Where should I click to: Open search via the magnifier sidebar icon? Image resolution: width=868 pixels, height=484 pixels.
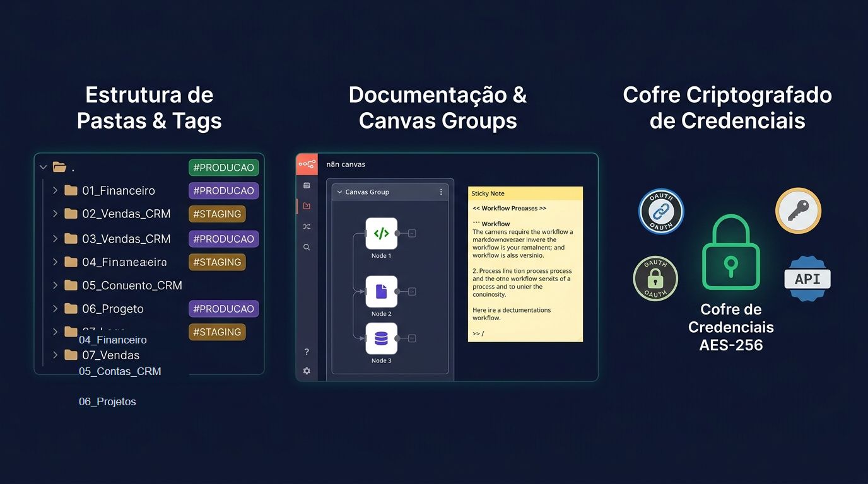point(307,247)
